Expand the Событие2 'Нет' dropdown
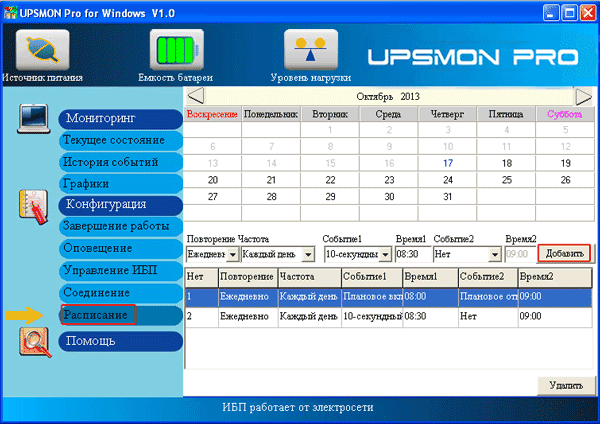Viewport: 600px width, 424px height. 495,254
